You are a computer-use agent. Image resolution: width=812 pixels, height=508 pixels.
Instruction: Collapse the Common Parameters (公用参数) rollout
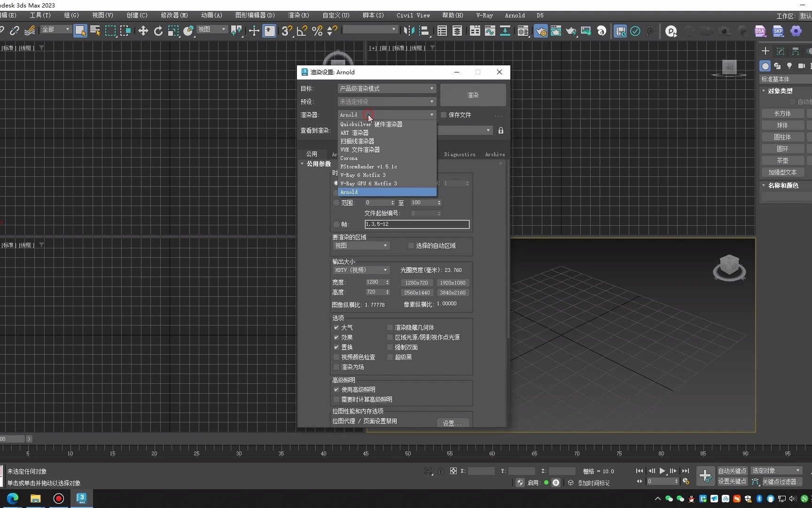(x=319, y=164)
